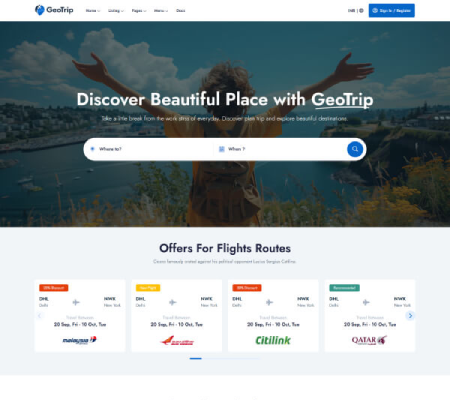Show next flight offers with right arrow

pyautogui.click(x=410, y=315)
